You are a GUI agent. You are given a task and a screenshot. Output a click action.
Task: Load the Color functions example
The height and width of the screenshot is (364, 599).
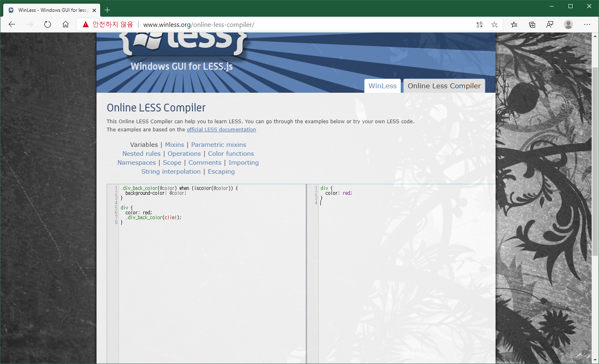pyautogui.click(x=231, y=153)
